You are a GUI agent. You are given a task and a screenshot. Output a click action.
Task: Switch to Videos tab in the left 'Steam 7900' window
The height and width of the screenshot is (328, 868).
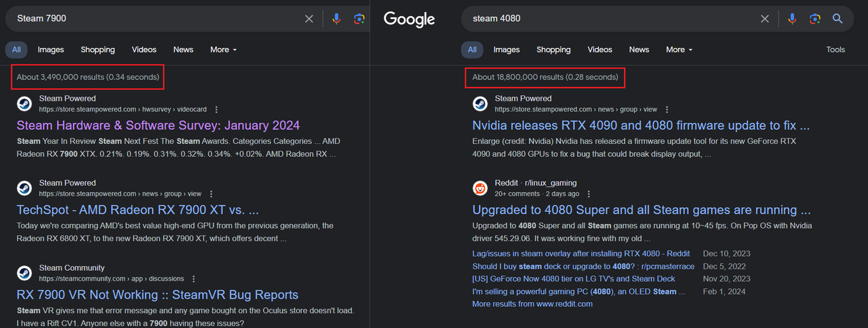click(144, 50)
